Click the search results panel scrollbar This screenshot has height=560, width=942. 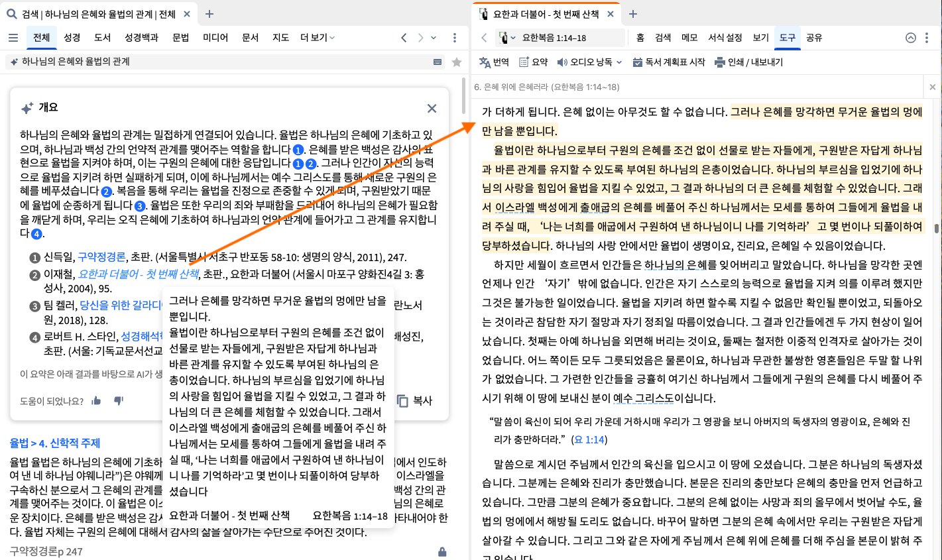[x=464, y=95]
